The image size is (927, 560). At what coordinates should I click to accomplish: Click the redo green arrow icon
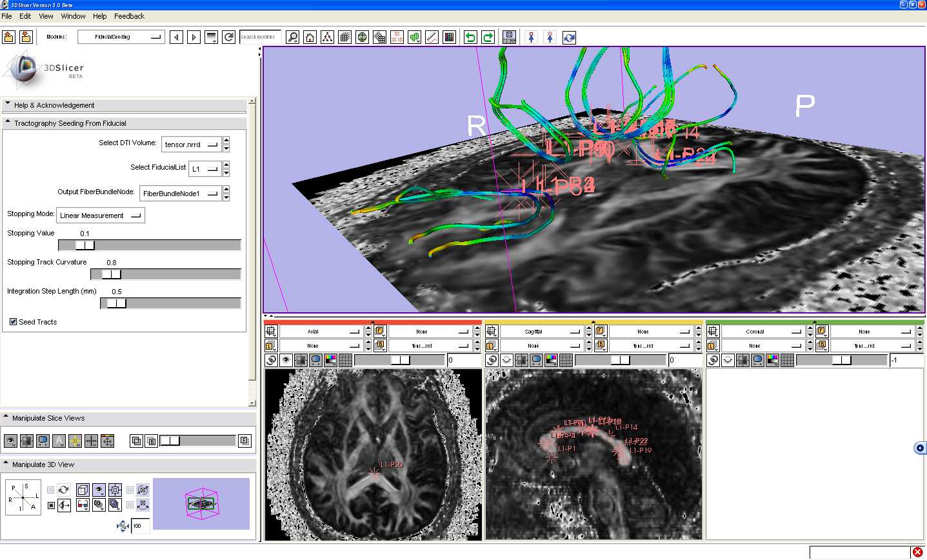[x=488, y=37]
